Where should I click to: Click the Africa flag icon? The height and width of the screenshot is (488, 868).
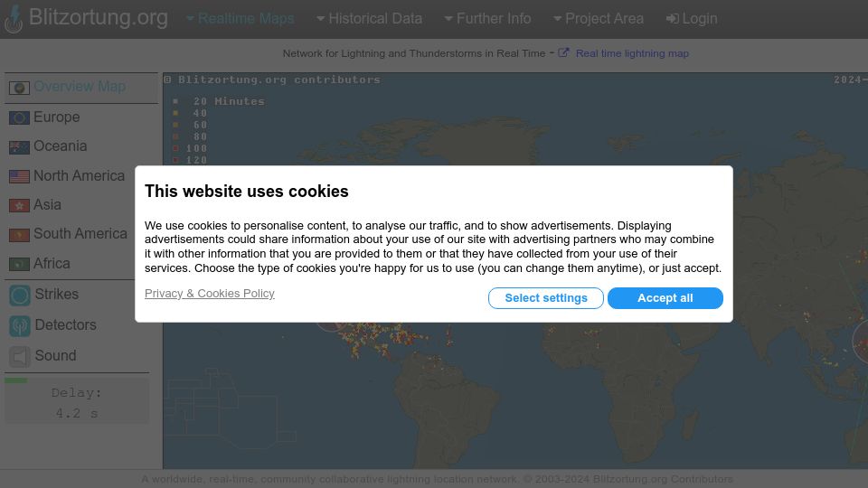tap(19, 265)
